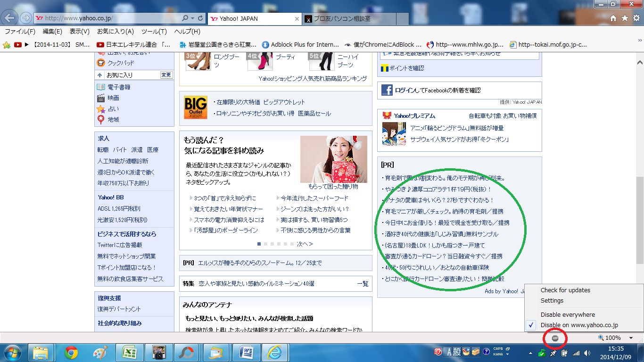This screenshot has width=644, height=362.
Task: Open the address bar dropdown arrow
Action: [x=193, y=18]
